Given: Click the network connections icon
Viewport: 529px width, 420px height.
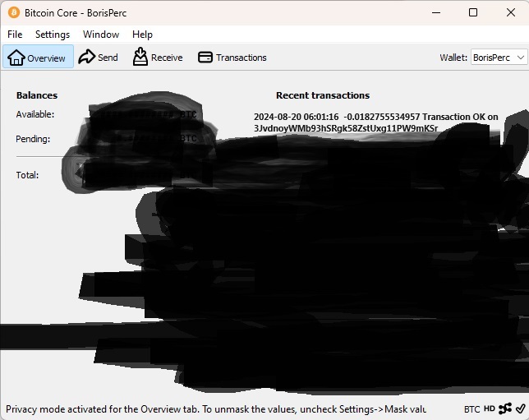Looking at the screenshot, I should tap(505, 408).
